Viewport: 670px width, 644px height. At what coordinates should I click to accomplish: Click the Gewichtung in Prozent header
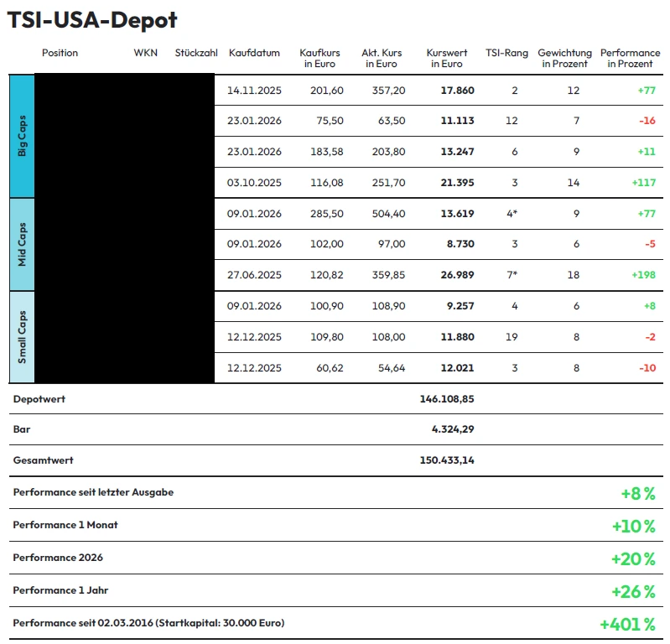point(564,58)
